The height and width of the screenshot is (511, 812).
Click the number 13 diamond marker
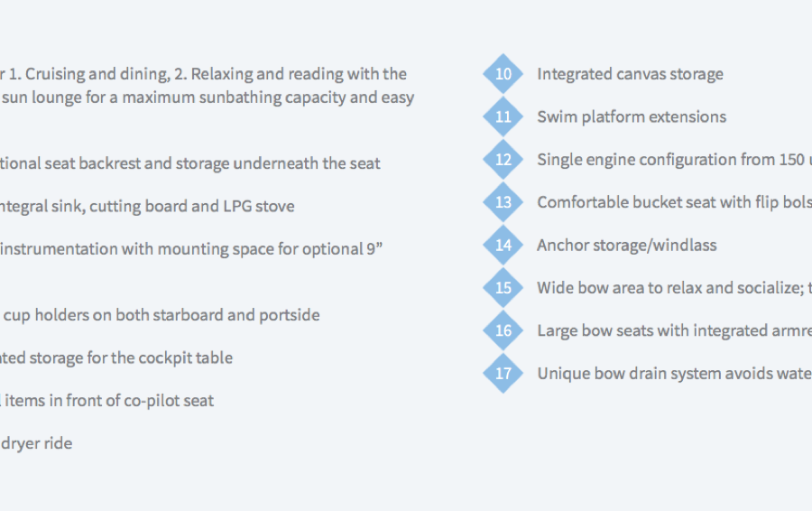(503, 202)
